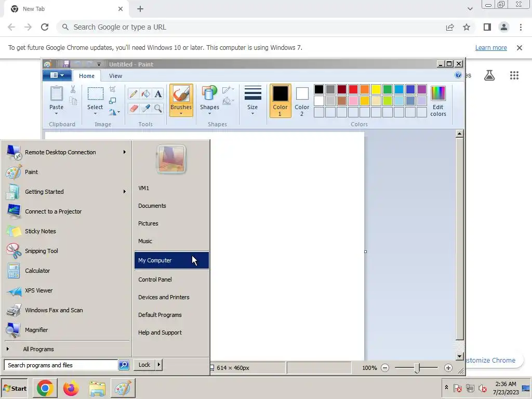Viewport: 532px width, 399px height.
Task: Click the Learn more link in Chrome
Action: [x=491, y=48]
